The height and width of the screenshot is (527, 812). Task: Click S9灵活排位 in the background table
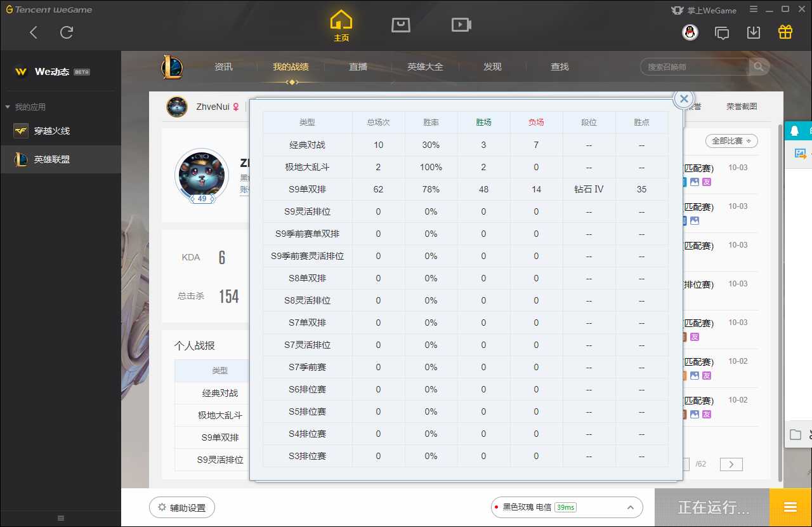click(220, 460)
